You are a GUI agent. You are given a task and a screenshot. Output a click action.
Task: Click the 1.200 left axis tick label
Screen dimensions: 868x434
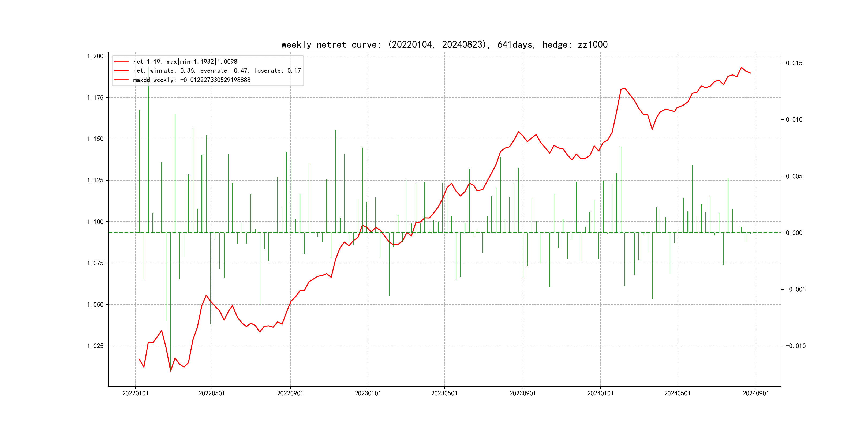click(x=95, y=56)
